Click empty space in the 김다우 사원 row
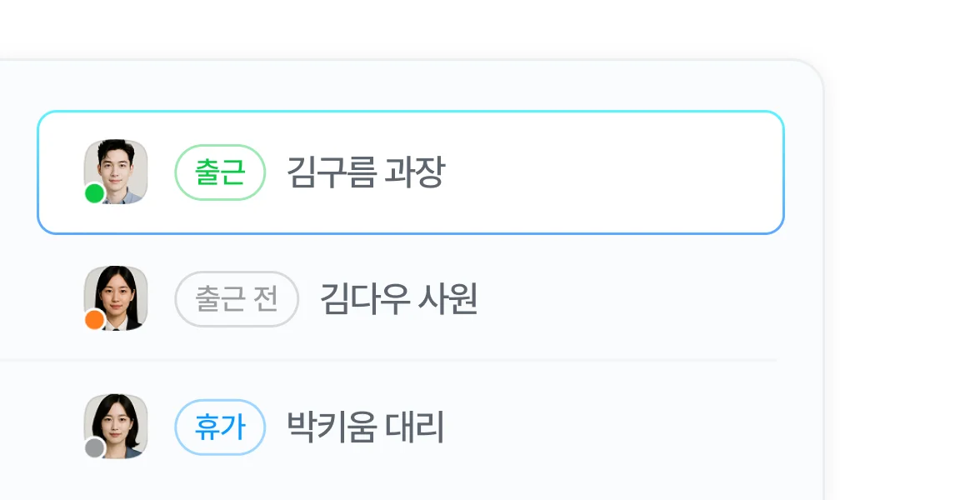This screenshot has width=980, height=500. pos(633,299)
